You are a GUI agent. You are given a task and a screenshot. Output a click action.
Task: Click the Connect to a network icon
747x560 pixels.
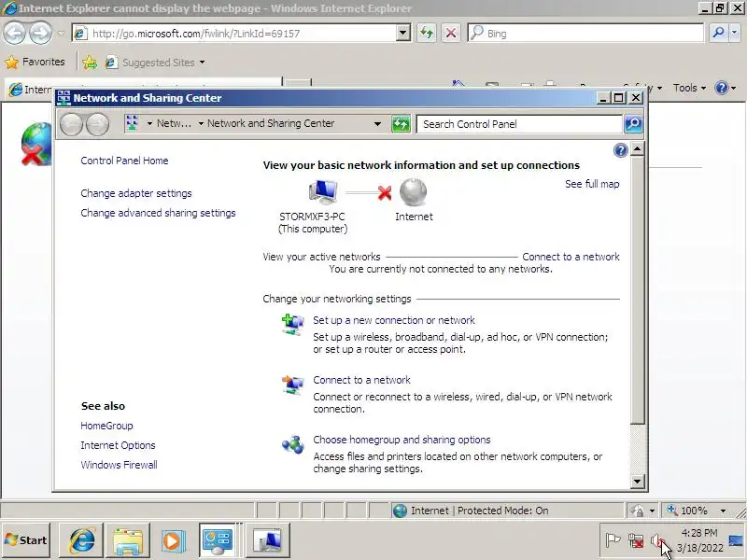click(x=292, y=385)
